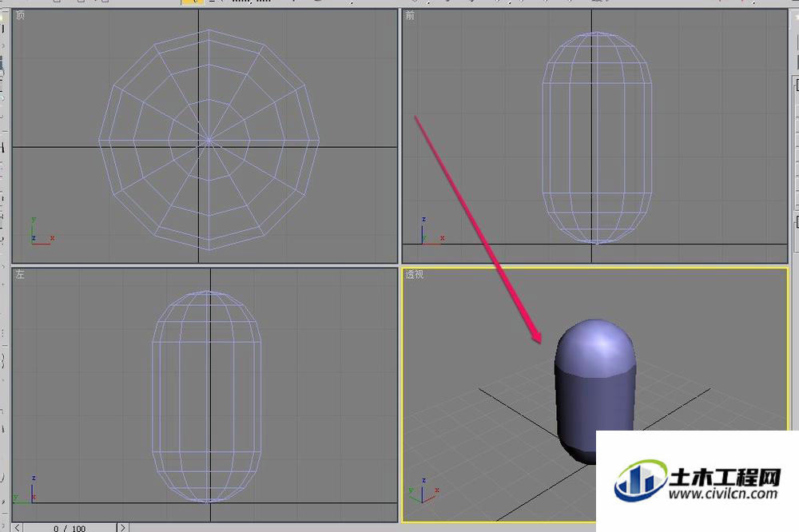
Task: Select the capsule wireframe in the top viewport
Action: tap(209, 140)
